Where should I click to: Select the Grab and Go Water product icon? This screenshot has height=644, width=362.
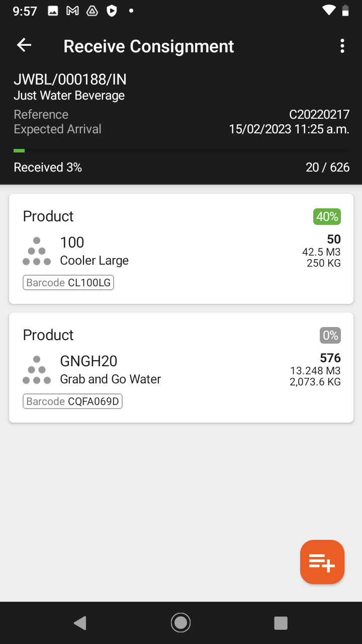click(37, 370)
